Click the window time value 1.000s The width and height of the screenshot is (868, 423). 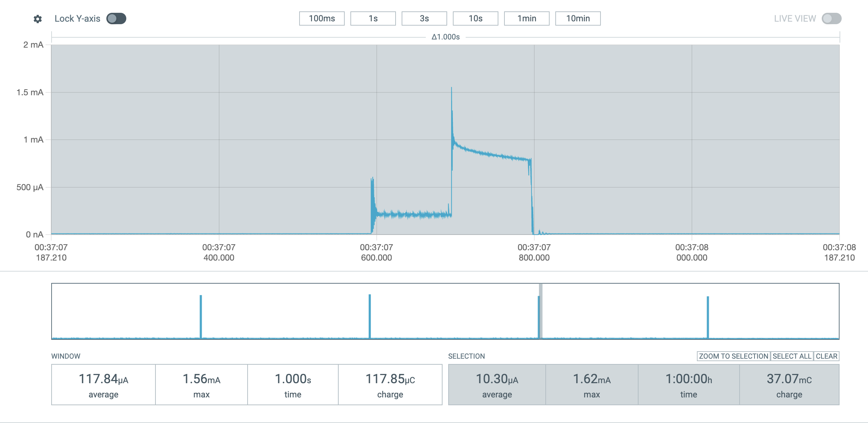point(293,379)
